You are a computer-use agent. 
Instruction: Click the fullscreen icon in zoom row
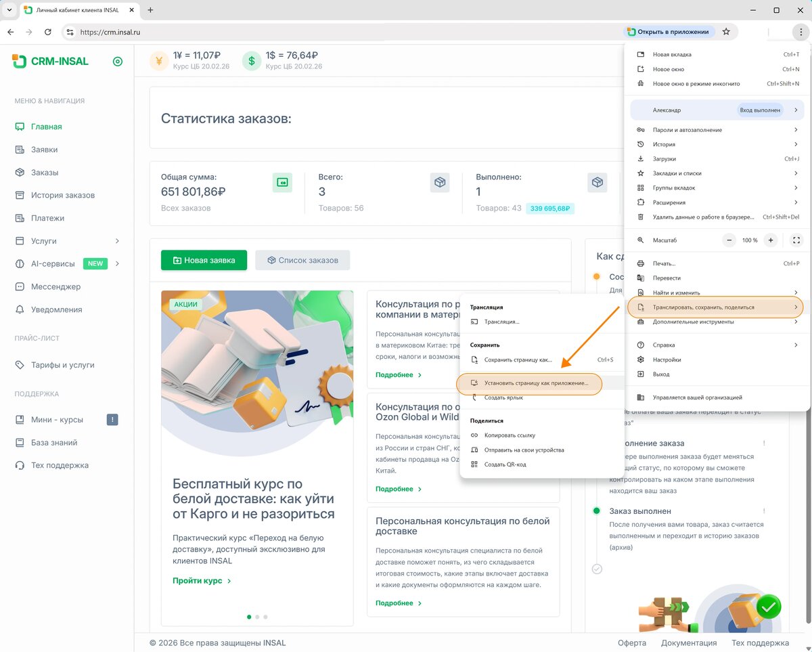tap(796, 240)
